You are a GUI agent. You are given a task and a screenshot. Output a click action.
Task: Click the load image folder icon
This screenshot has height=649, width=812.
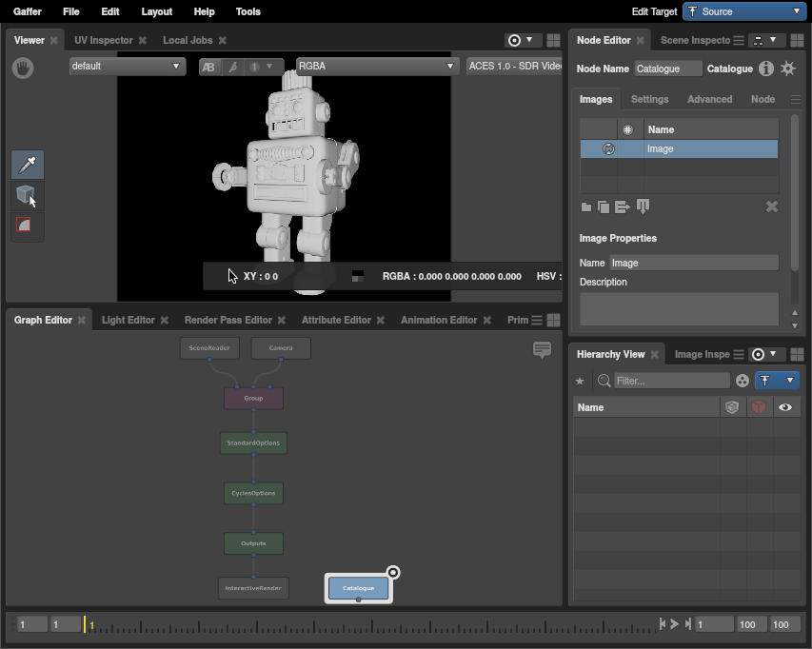click(586, 207)
